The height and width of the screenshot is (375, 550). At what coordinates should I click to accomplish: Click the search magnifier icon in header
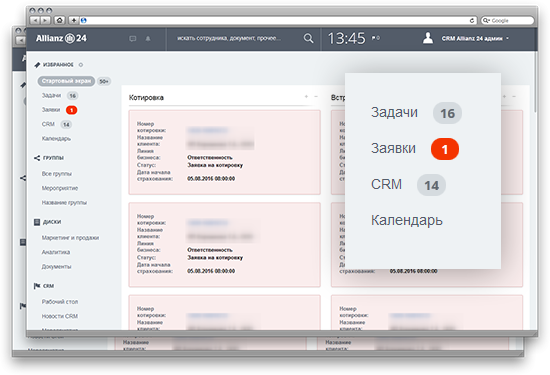coord(308,38)
